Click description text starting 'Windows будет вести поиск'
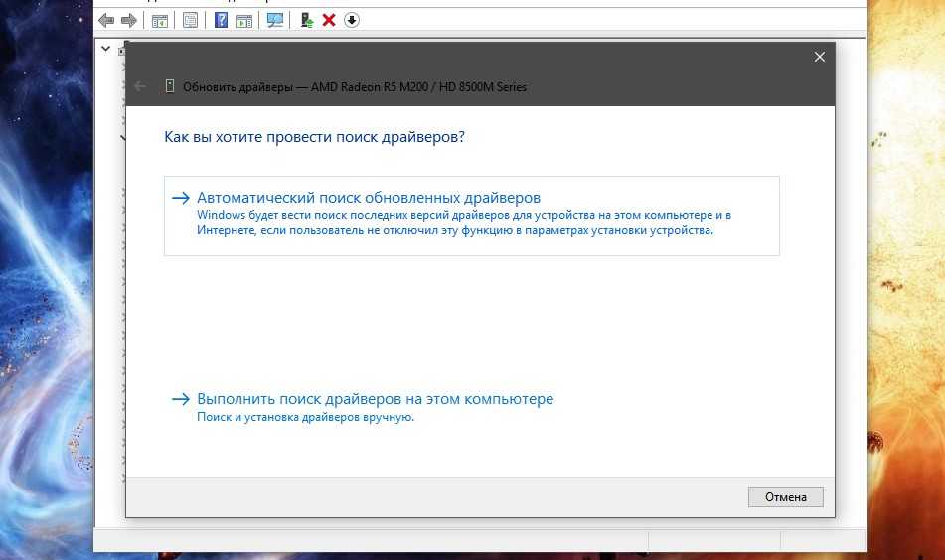Image resolution: width=945 pixels, height=560 pixels. pyautogui.click(x=464, y=222)
